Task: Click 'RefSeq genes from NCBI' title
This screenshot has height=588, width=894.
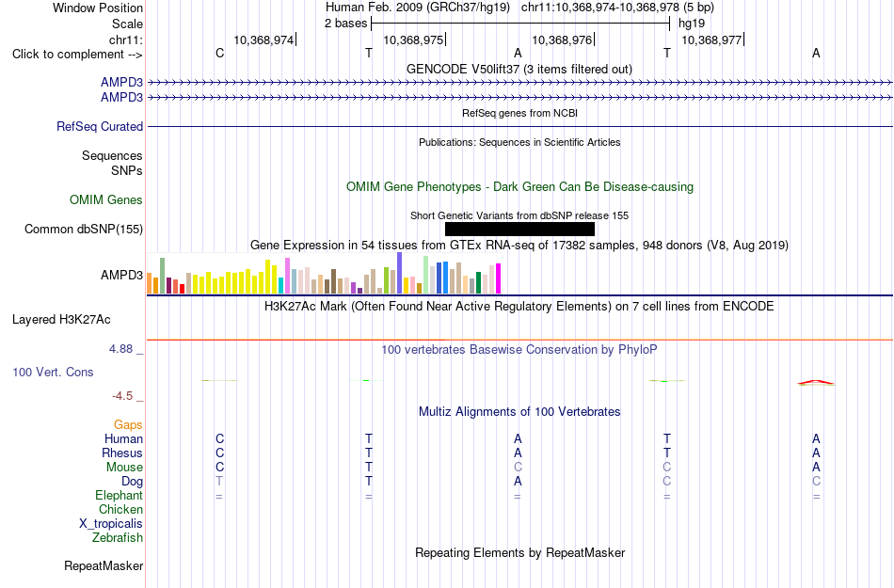Action: point(519,113)
